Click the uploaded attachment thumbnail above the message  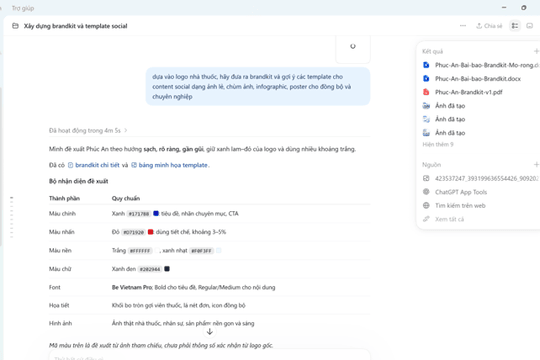point(353,49)
